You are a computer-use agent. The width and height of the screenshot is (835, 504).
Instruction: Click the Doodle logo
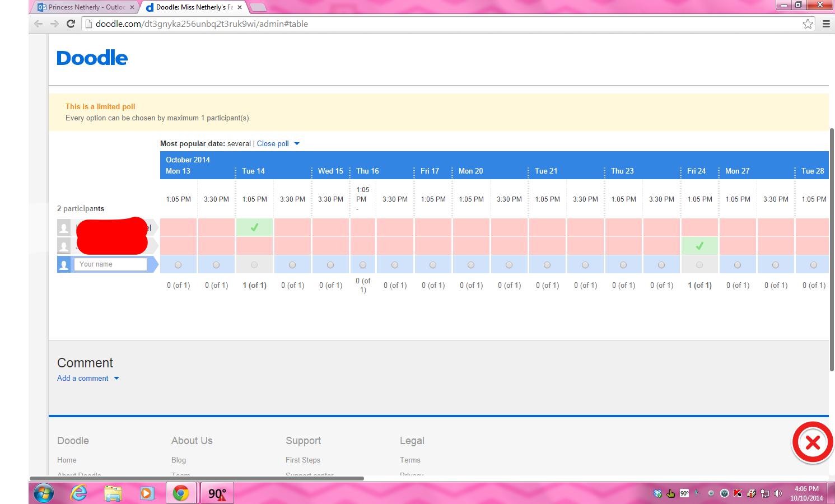click(x=92, y=58)
